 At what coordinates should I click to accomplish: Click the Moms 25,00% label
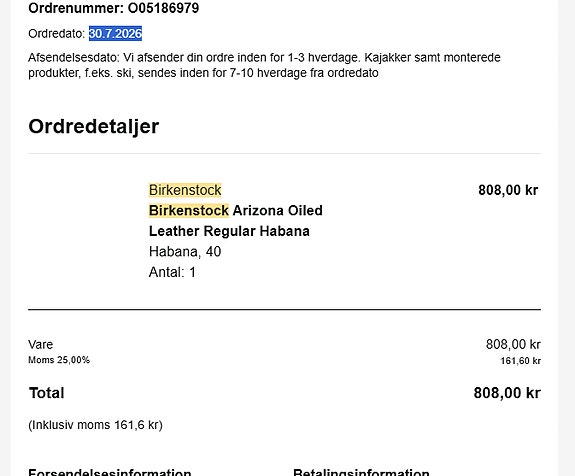coord(59,360)
